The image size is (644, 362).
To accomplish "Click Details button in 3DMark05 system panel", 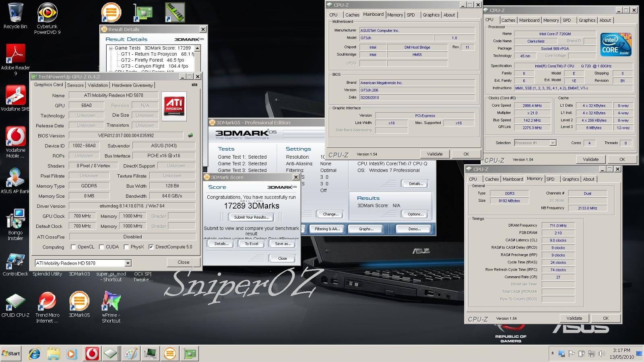I will [416, 184].
